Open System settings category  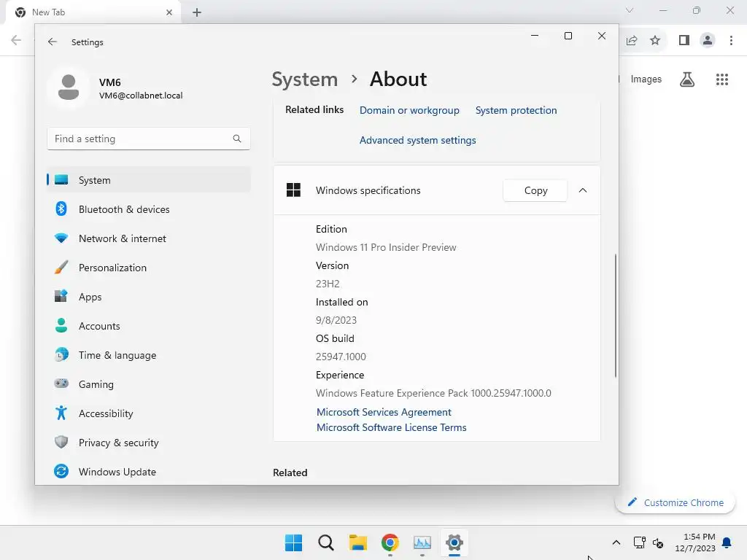(149, 180)
